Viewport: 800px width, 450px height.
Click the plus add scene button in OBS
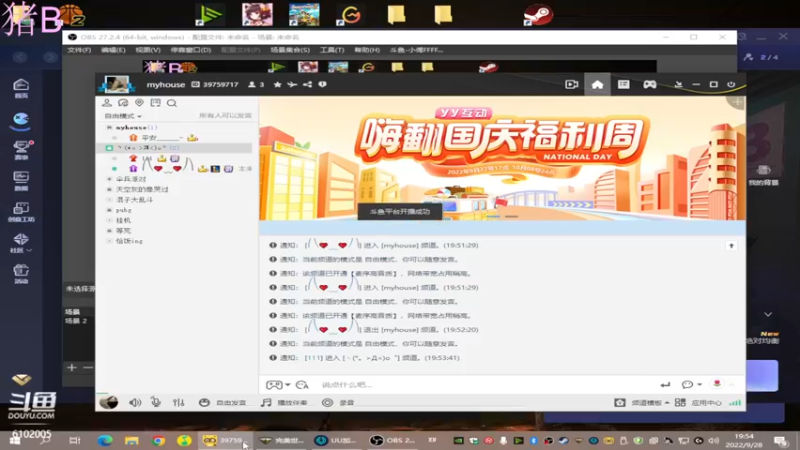(x=71, y=367)
